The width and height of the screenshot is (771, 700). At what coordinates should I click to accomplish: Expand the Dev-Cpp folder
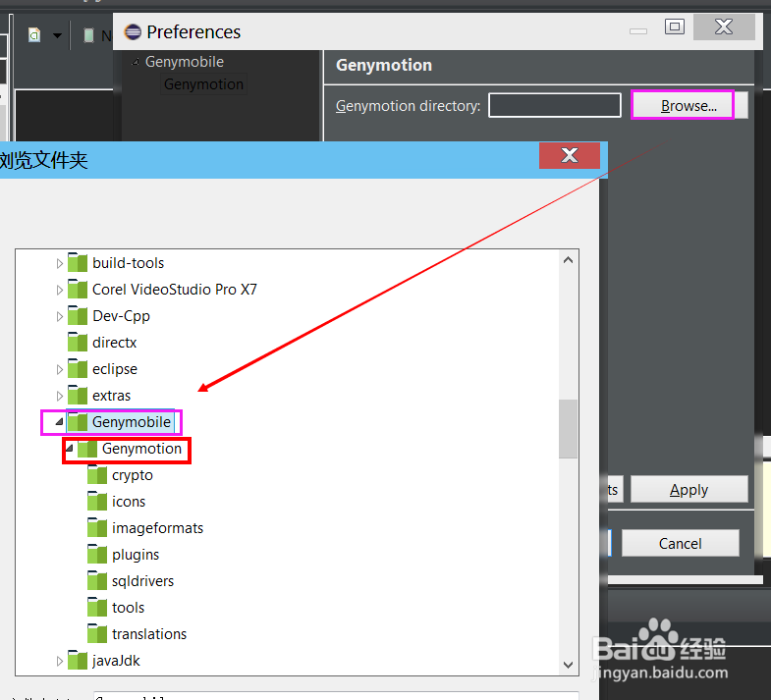coord(60,316)
